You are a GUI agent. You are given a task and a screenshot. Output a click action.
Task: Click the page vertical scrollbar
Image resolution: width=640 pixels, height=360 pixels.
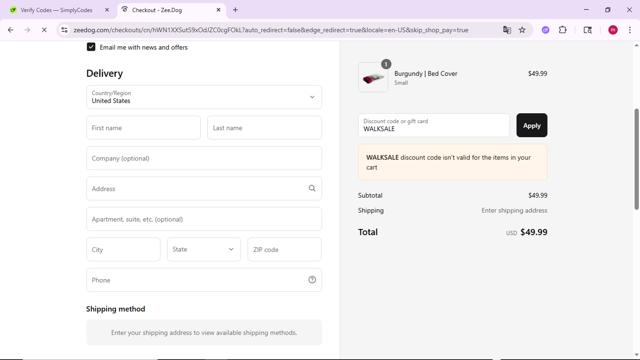click(x=636, y=159)
